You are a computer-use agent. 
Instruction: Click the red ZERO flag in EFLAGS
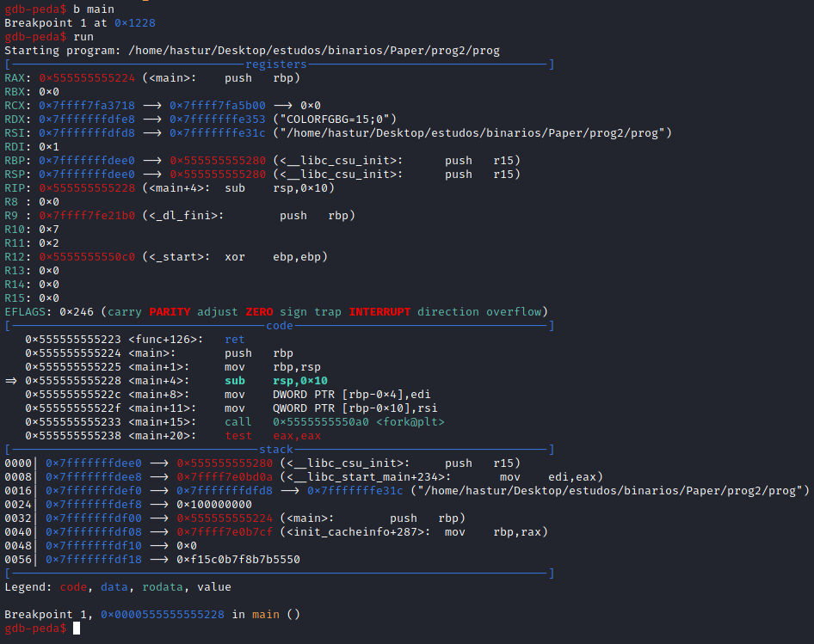(x=265, y=312)
